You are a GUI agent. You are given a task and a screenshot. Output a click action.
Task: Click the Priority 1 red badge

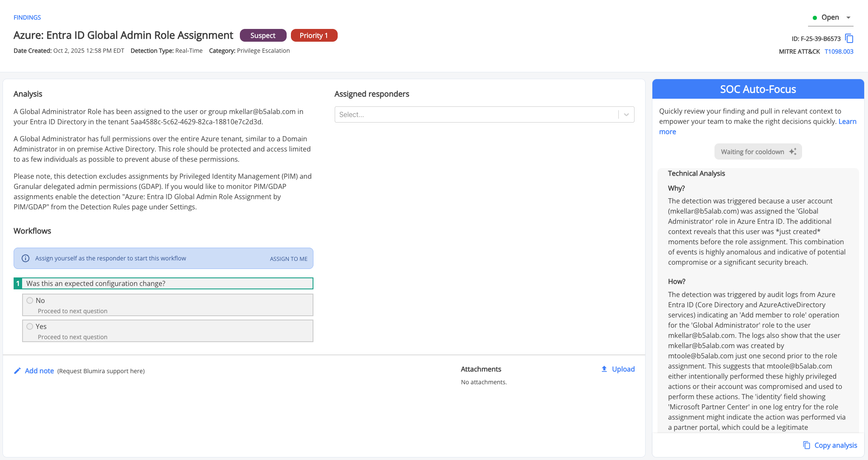[x=314, y=36]
